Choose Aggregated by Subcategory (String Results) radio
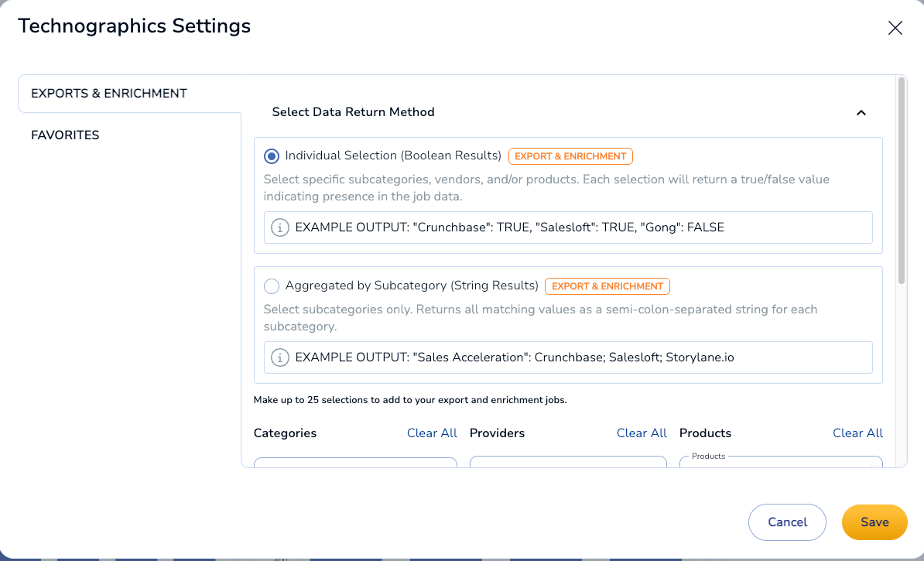 tap(271, 286)
